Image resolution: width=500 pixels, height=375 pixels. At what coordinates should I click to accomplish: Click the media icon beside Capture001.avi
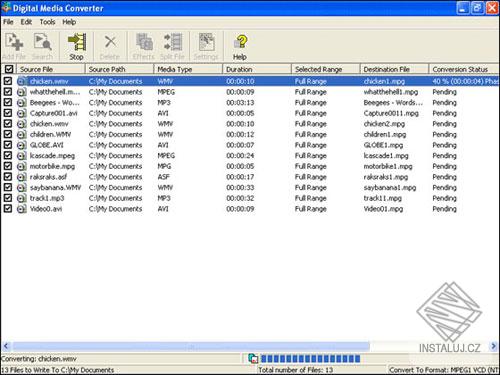(22, 113)
